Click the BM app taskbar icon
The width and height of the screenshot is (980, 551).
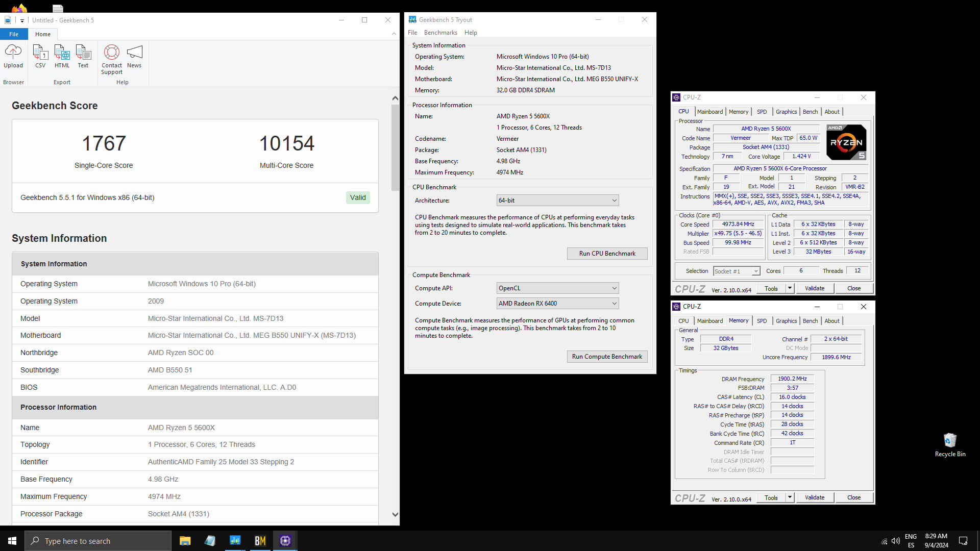tap(260, 541)
